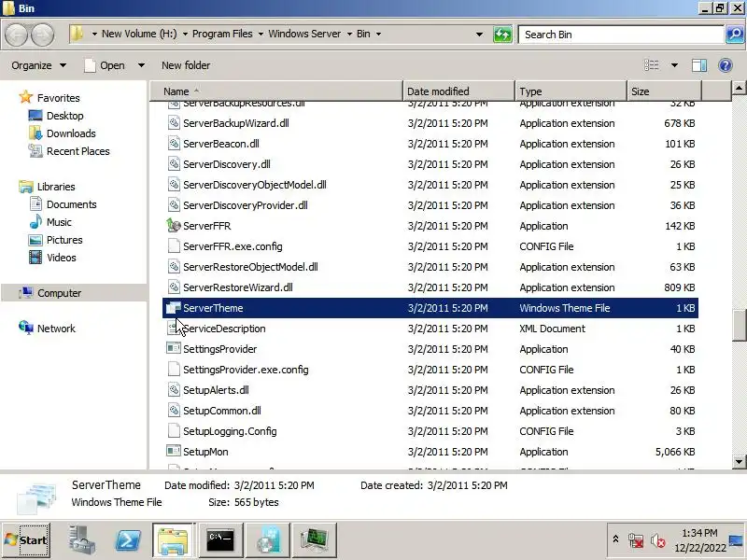
Task: Select the ServerFFR.exe.config file
Action: click(x=430, y=246)
